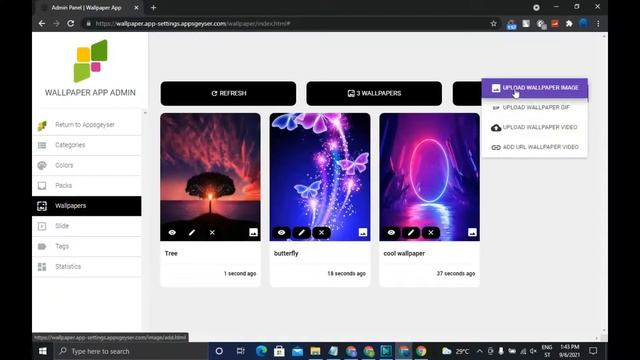The width and height of the screenshot is (640, 360).
Task: Click the Tree wallpaper title text
Action: [x=171, y=253]
